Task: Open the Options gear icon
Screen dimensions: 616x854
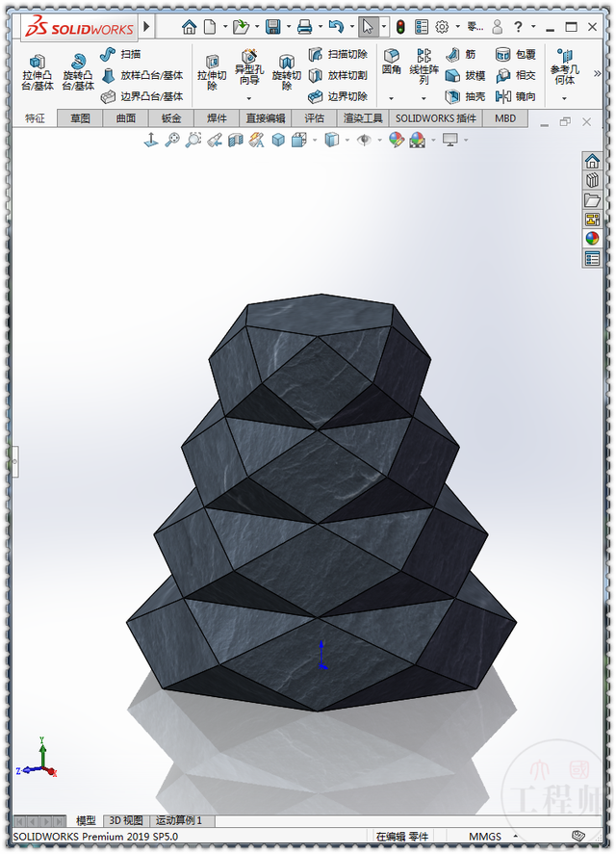Action: [x=442, y=27]
